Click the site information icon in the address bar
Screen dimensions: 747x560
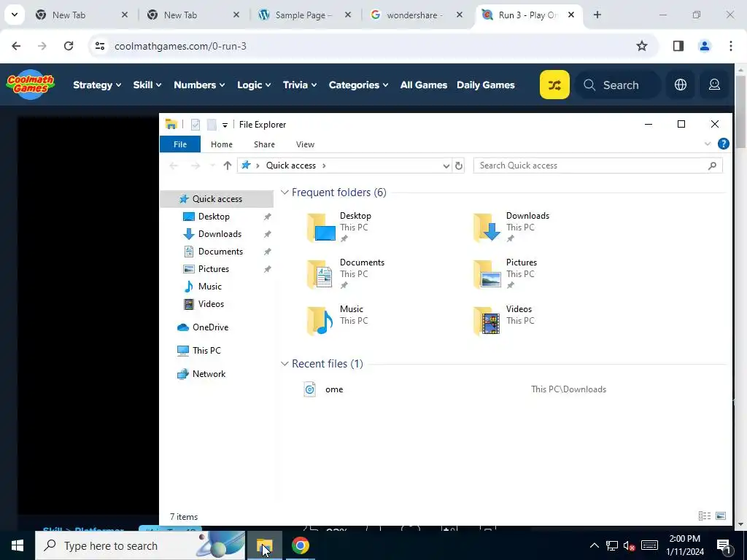pos(99,46)
